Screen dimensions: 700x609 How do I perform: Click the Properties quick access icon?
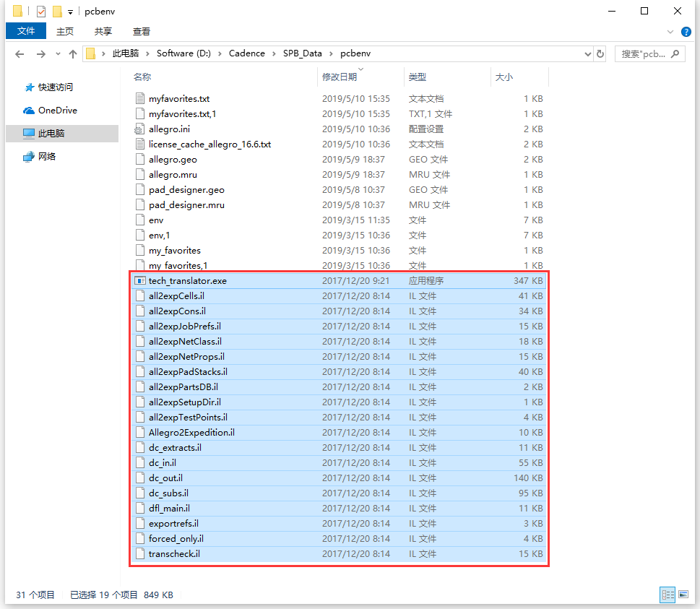[41, 11]
